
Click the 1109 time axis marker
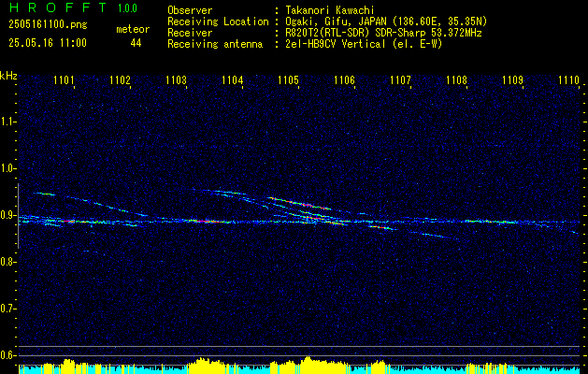click(x=512, y=79)
